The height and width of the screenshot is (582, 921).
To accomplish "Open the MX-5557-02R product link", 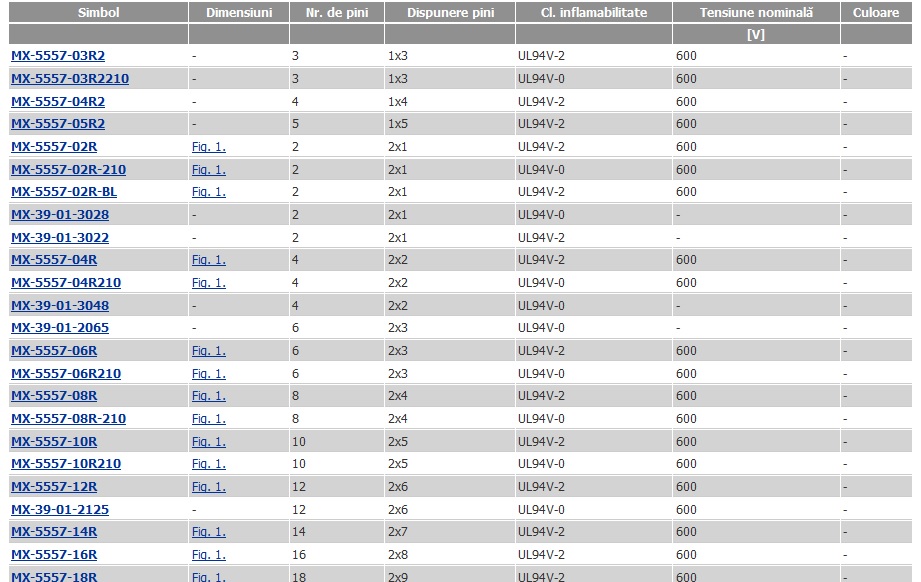I will (x=54, y=147).
